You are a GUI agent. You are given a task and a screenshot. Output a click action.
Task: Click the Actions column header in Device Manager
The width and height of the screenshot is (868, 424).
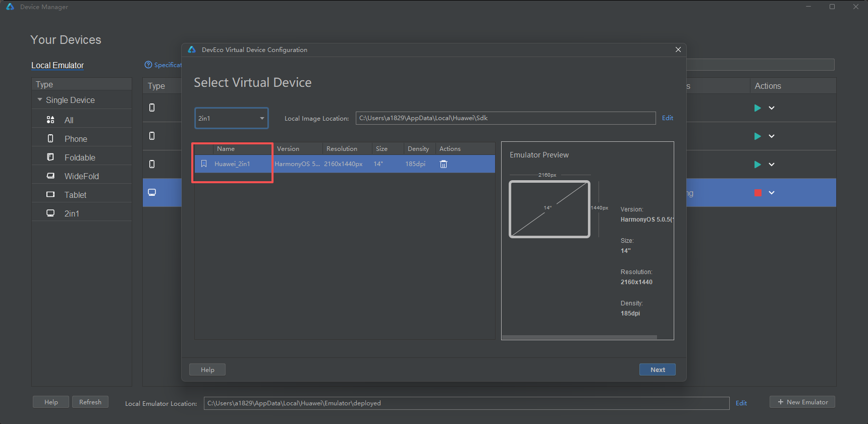click(792, 86)
